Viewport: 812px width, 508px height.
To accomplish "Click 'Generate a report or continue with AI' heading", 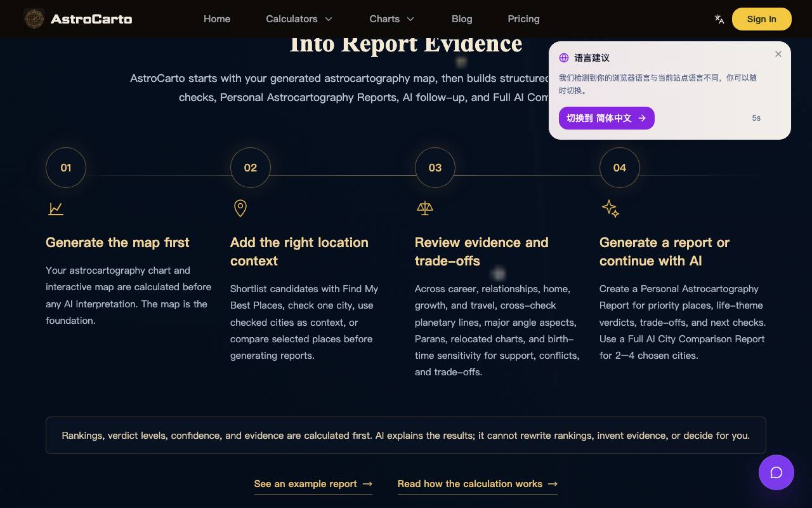I will 664,251.
